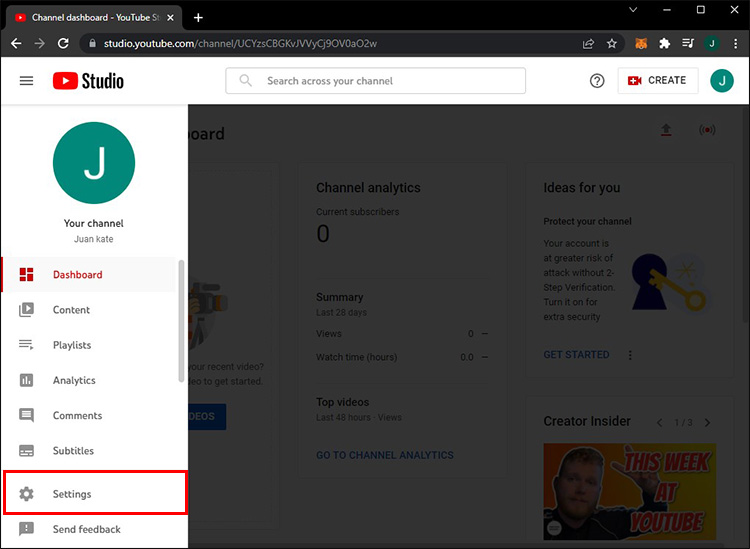The image size is (750, 549).
Task: Open the help question mark icon
Action: (x=596, y=81)
